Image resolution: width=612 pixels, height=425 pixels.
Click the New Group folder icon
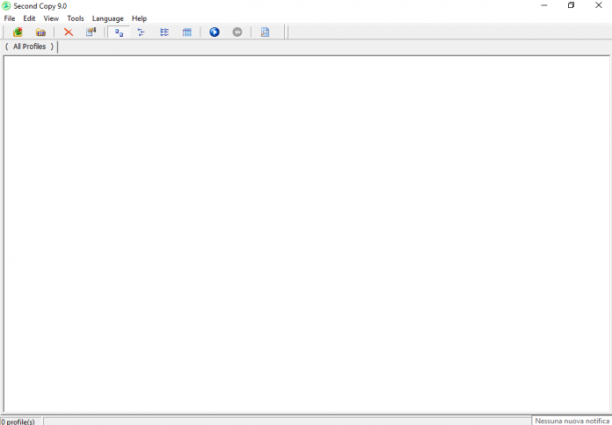coord(41,32)
